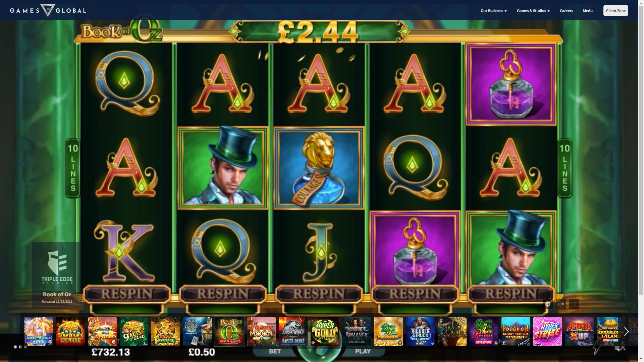644x362 pixels.
Task: Advance the game carousel with the right chevron
Action: [x=626, y=331]
